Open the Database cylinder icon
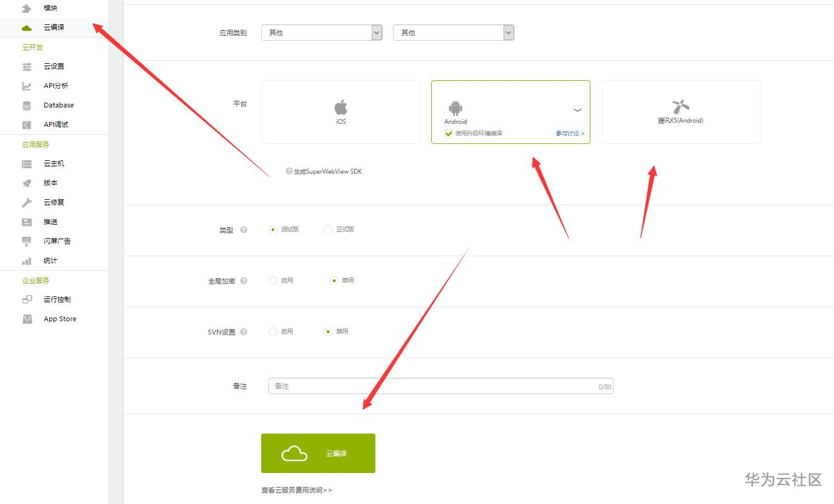Screen dimensions: 834x504 (27, 106)
